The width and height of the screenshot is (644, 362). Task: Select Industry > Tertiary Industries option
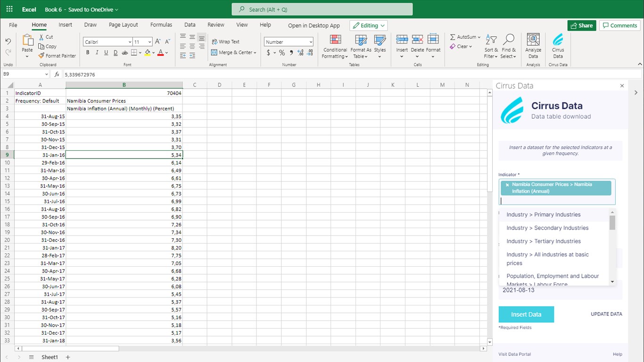point(554,241)
